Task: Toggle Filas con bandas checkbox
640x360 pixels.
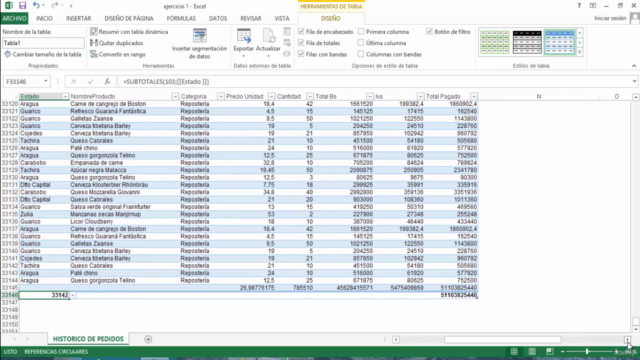Action: (x=301, y=54)
